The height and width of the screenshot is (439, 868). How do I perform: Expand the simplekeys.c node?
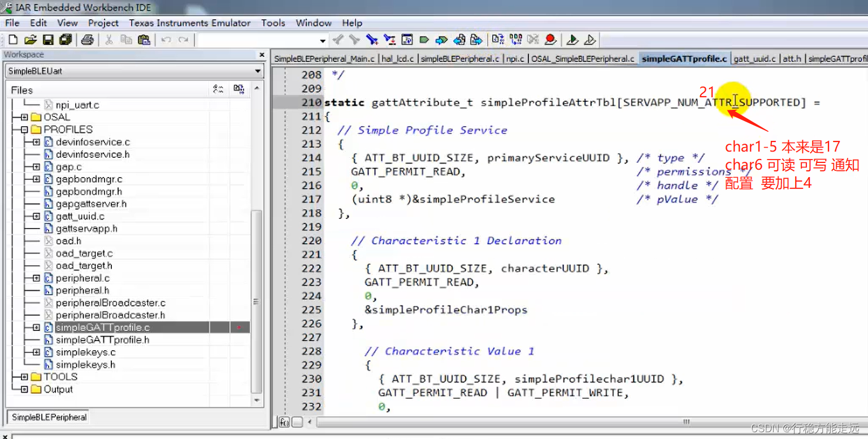[x=36, y=352]
